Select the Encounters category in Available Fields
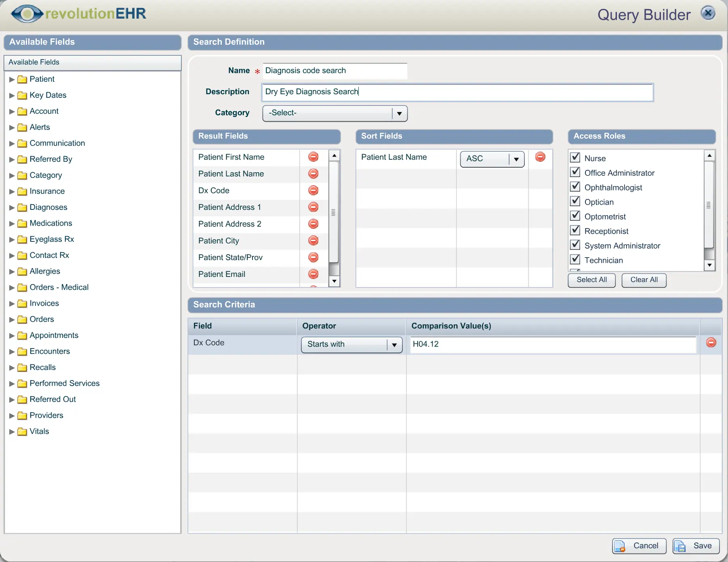 [x=50, y=351]
